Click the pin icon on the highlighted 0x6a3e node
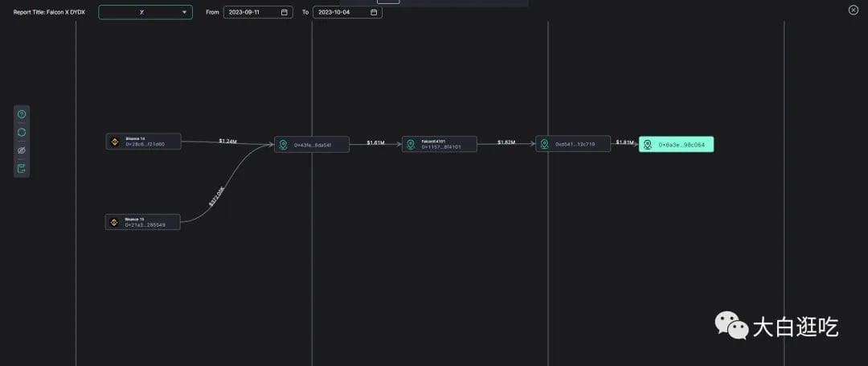 [x=648, y=145]
